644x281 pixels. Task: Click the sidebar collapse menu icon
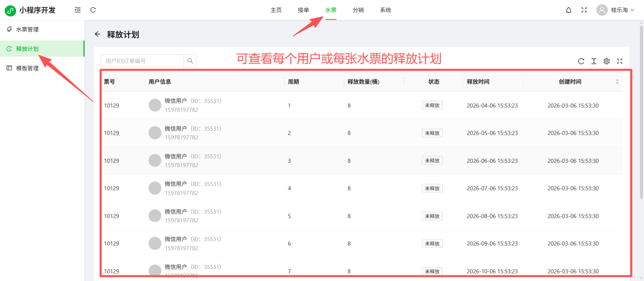77,10
